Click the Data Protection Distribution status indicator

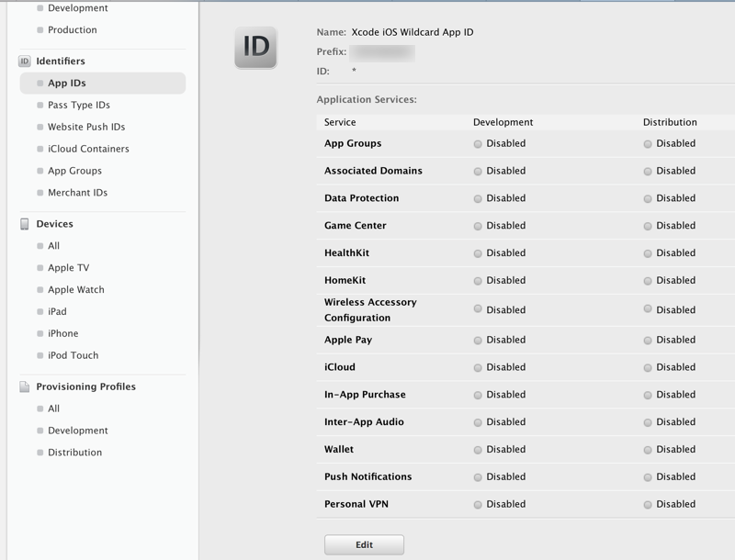pos(648,198)
